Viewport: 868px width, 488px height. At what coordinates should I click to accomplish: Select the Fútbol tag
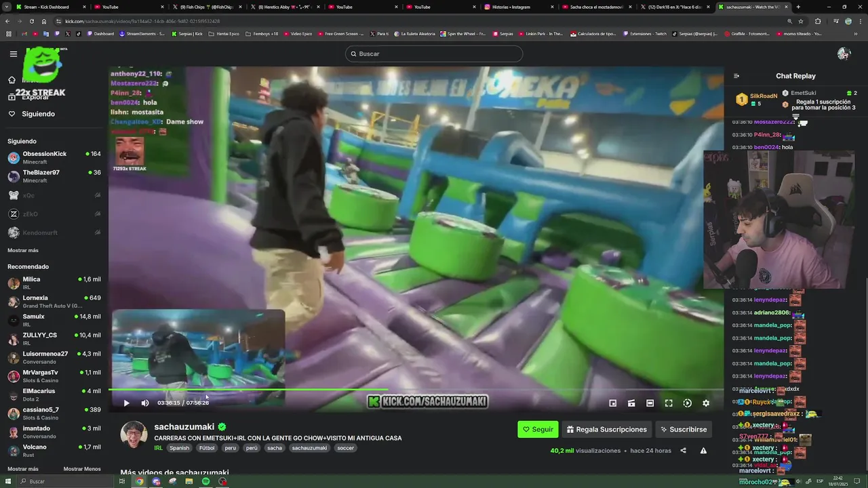click(x=207, y=448)
